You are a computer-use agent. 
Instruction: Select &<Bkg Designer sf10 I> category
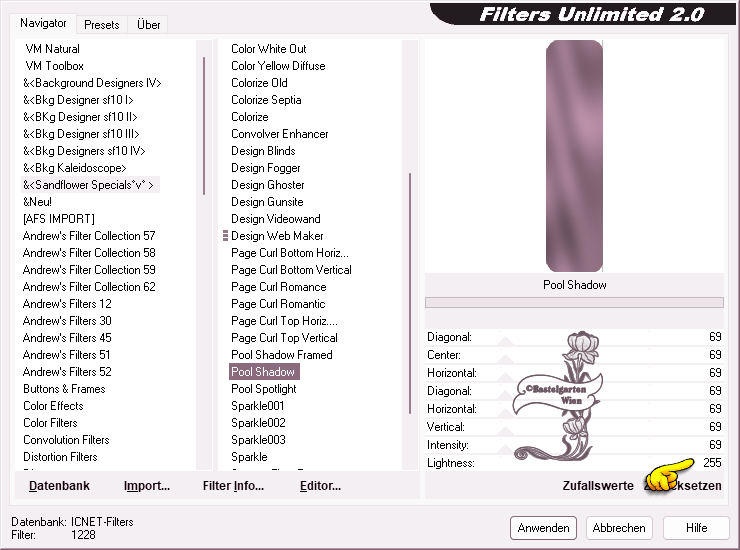[x=78, y=100]
